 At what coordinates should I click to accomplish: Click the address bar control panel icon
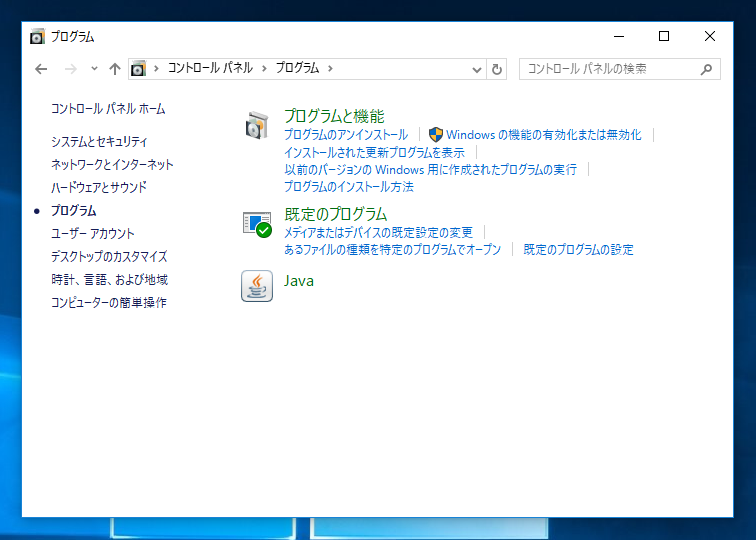[138, 68]
